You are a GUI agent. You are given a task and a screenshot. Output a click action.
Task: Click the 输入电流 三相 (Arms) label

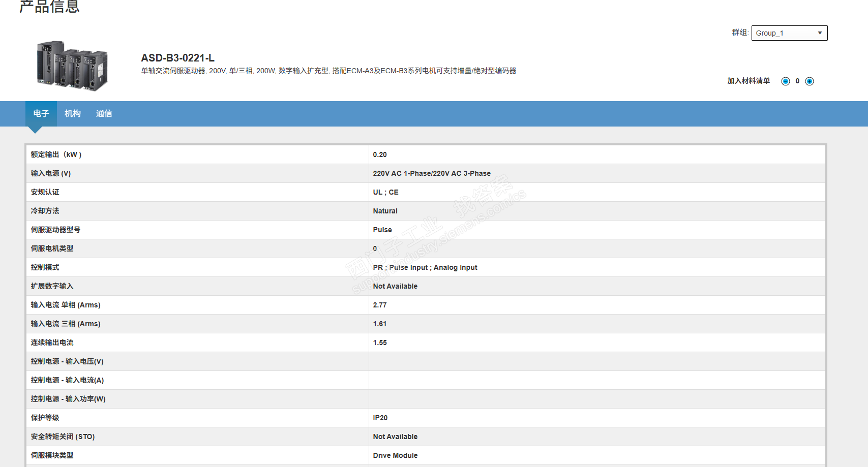(x=66, y=324)
